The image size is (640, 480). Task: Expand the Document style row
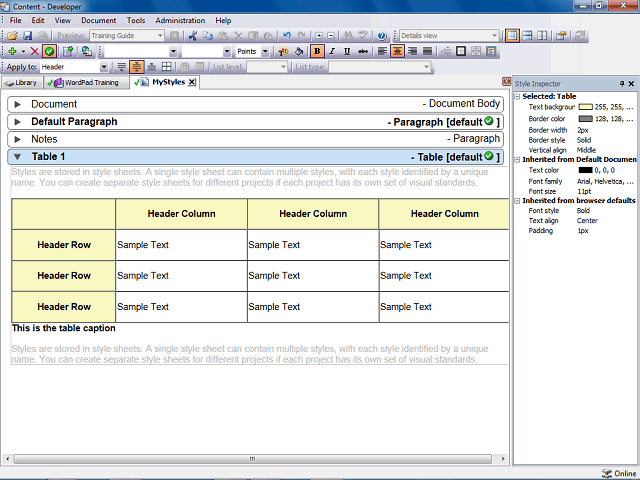tap(18, 104)
